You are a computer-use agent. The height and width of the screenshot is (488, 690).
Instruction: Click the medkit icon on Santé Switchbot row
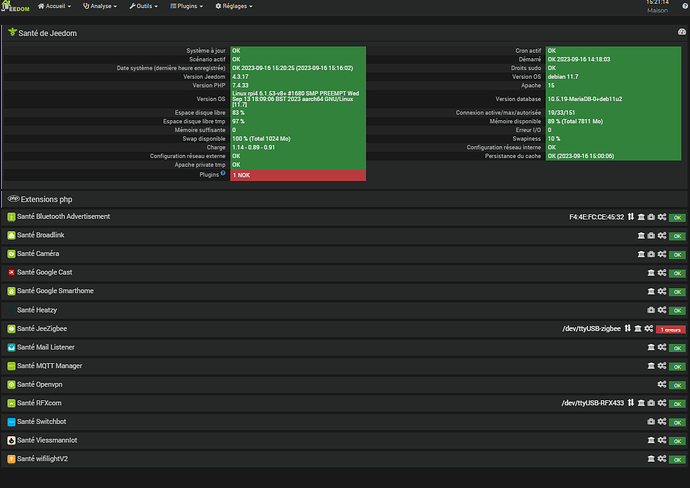tap(651, 422)
